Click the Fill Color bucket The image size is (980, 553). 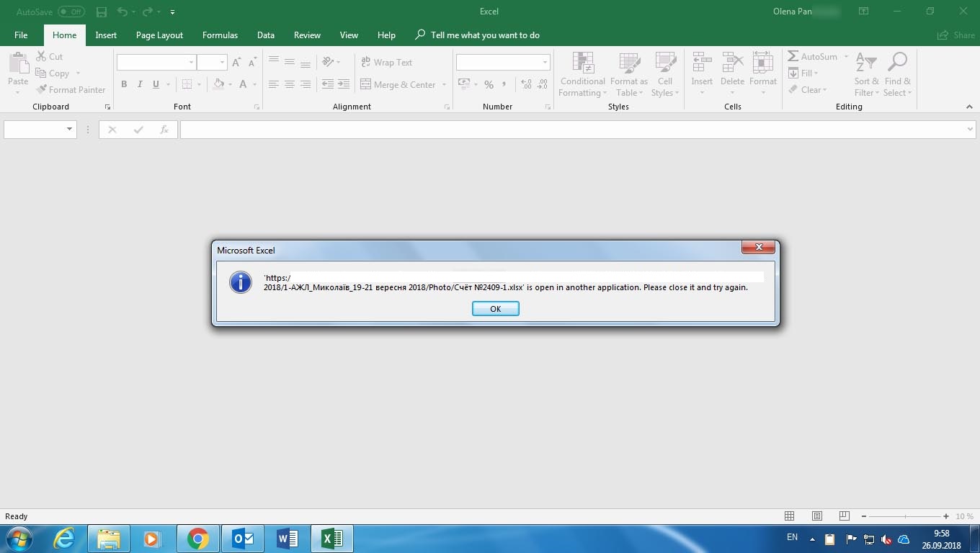click(x=218, y=84)
